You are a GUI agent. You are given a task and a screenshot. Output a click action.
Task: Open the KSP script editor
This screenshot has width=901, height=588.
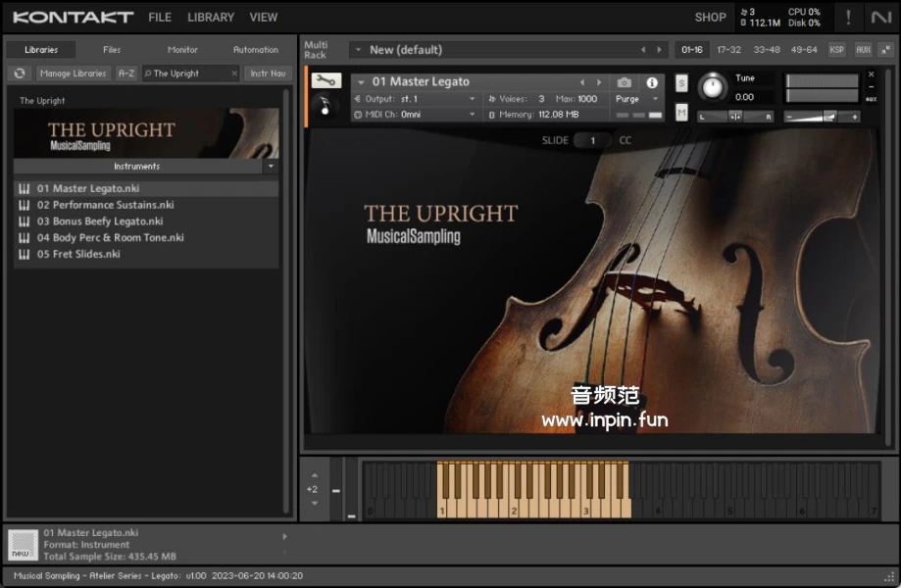point(836,50)
